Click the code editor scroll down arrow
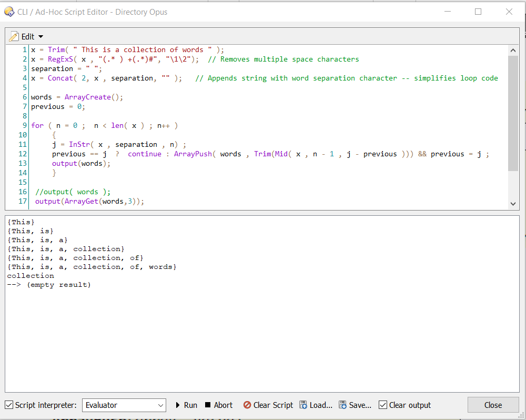Viewport: 526px width, 420px height. tap(513, 203)
